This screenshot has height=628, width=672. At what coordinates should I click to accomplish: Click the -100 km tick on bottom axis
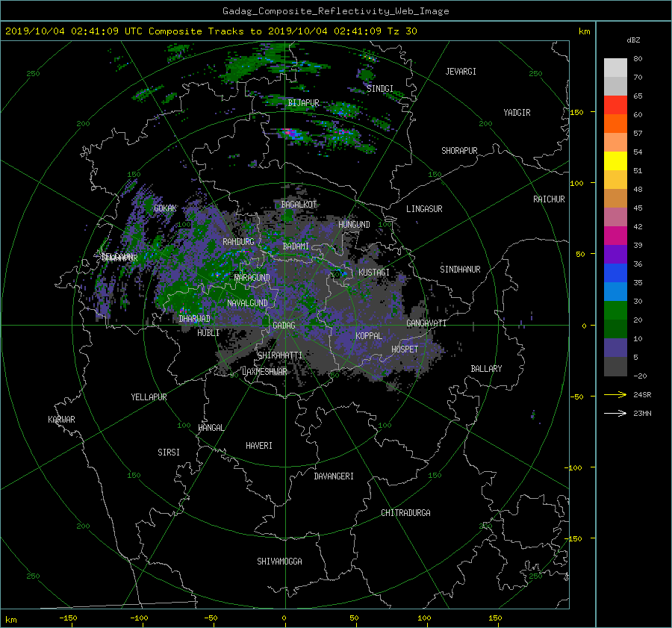tap(139, 618)
